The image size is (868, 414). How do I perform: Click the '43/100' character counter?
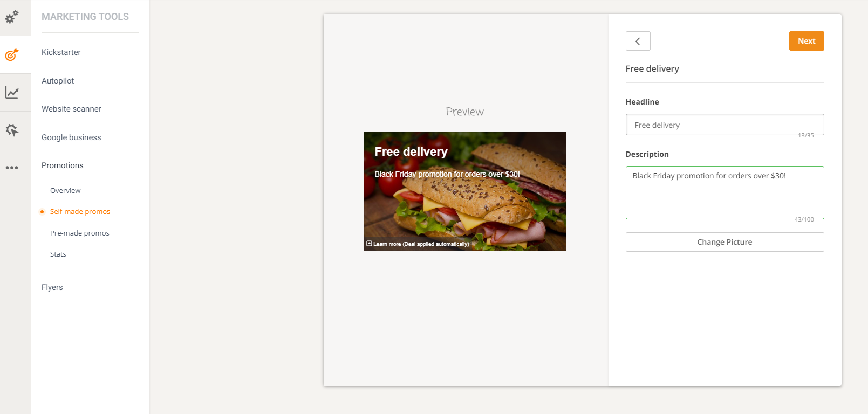pos(804,219)
